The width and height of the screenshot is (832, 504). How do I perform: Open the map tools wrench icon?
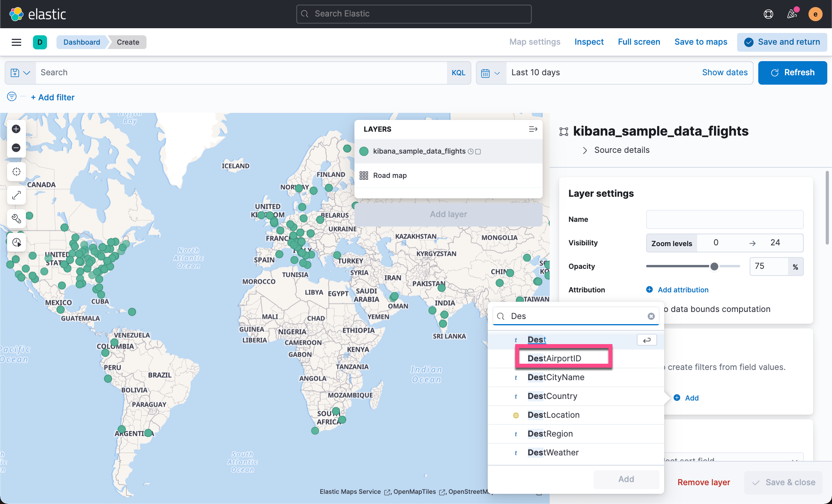coord(16,218)
